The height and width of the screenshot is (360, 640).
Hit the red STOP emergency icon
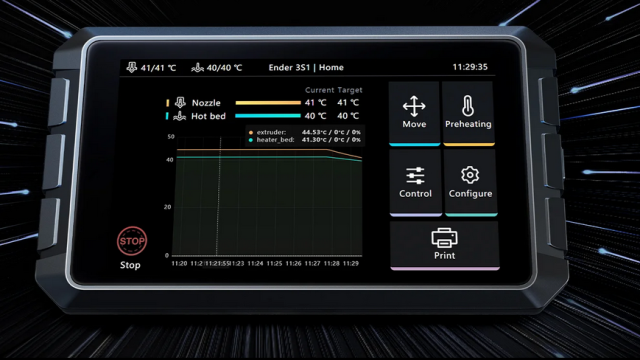click(x=131, y=241)
